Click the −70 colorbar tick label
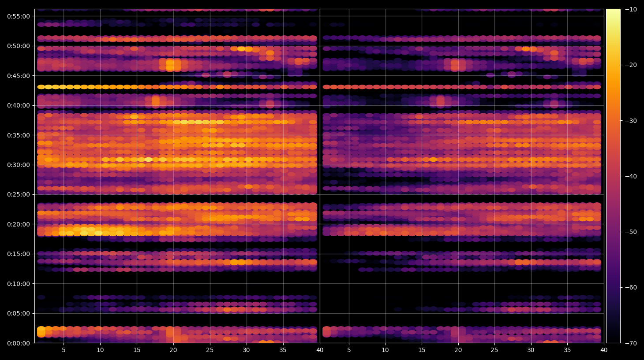Image resolution: width=644 pixels, height=360 pixels. pos(631,343)
